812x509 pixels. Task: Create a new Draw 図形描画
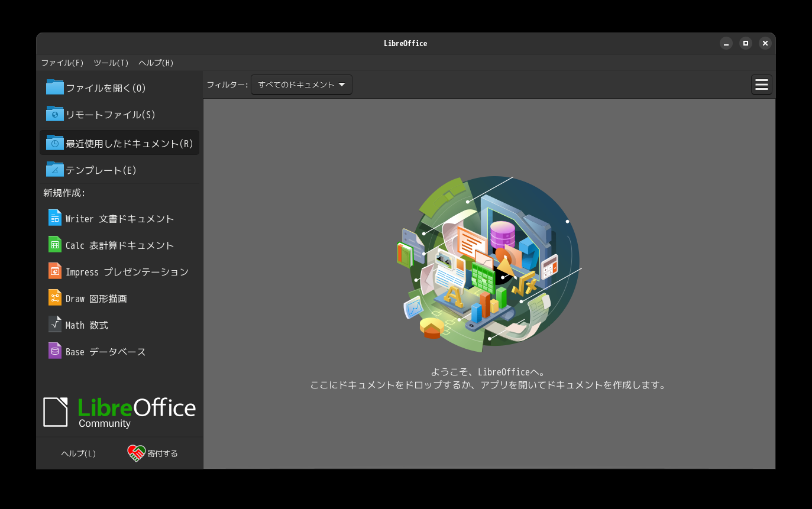tap(119, 298)
